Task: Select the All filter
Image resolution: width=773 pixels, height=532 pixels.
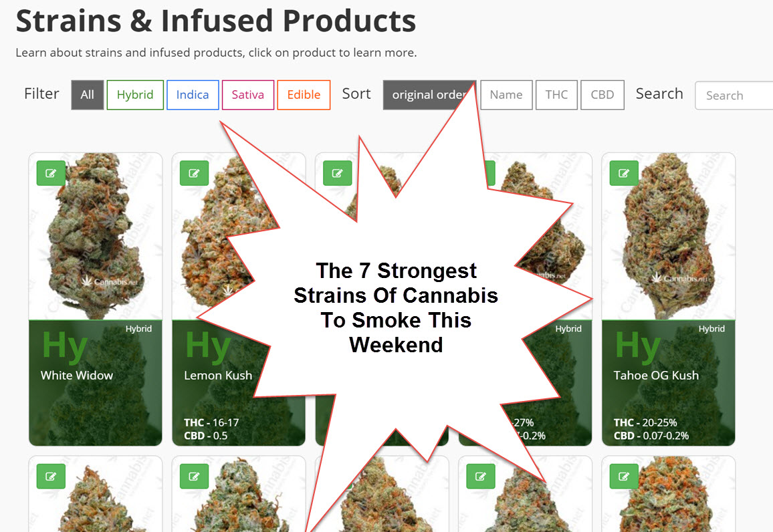Action: click(87, 95)
